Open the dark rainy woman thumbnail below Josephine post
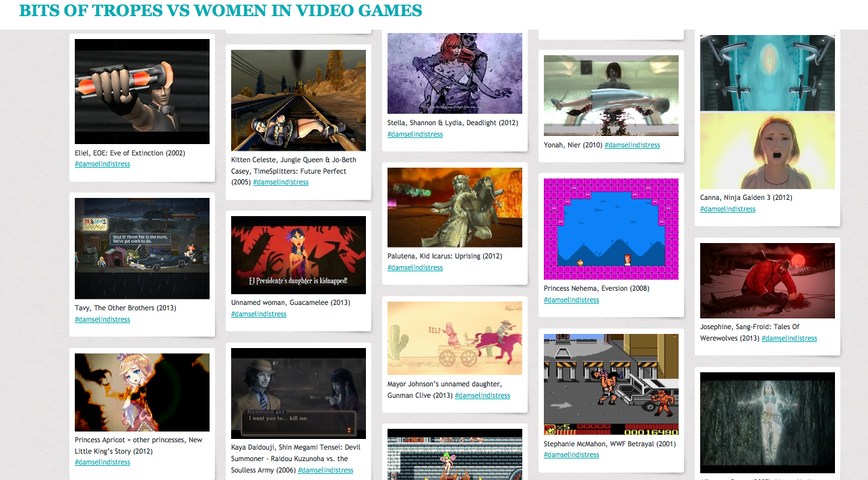The height and width of the screenshot is (480, 868). (x=768, y=423)
